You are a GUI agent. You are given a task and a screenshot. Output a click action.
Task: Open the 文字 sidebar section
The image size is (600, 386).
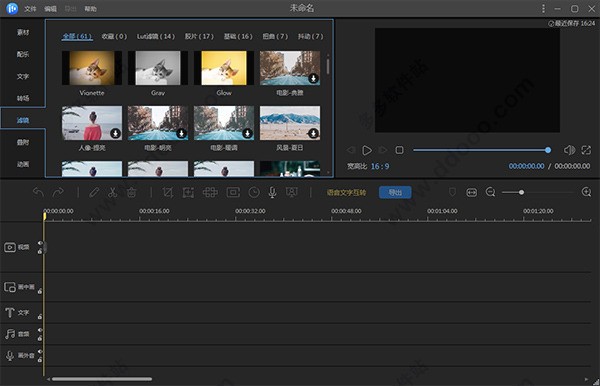point(23,76)
